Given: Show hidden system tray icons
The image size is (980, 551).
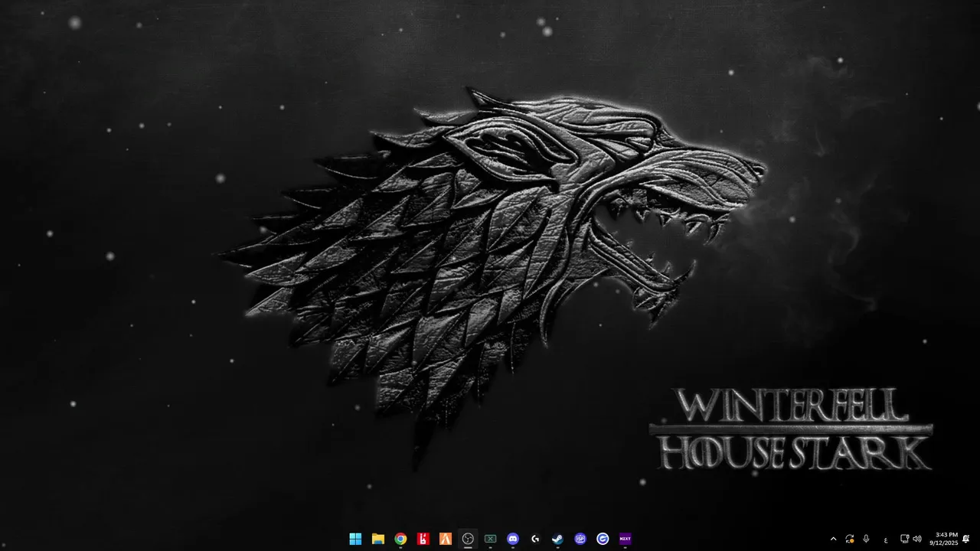Looking at the screenshot, I should [x=833, y=539].
